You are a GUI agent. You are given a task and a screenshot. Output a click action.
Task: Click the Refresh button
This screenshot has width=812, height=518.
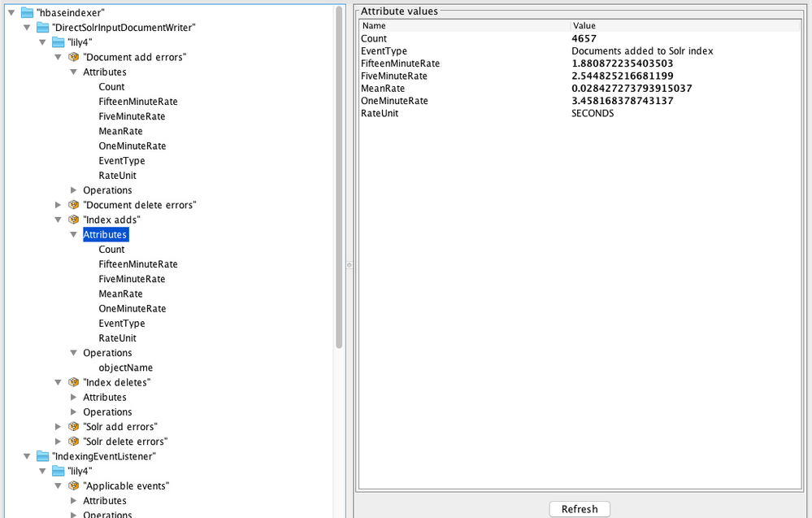[x=580, y=509]
